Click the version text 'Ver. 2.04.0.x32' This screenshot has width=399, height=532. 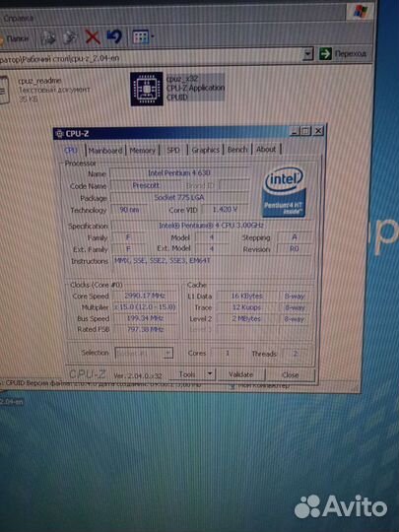tap(138, 375)
